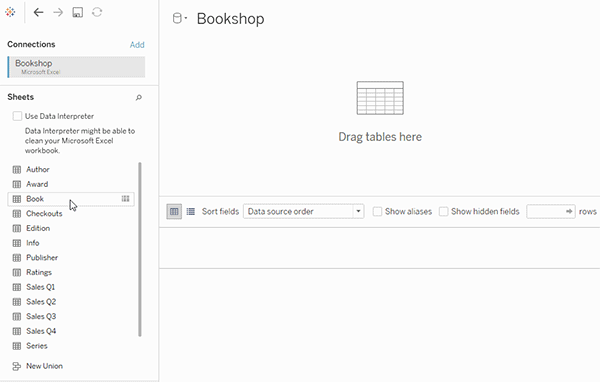This screenshot has height=382, width=600.
Task: Select the Sales Q3 sheet name
Action: click(41, 316)
